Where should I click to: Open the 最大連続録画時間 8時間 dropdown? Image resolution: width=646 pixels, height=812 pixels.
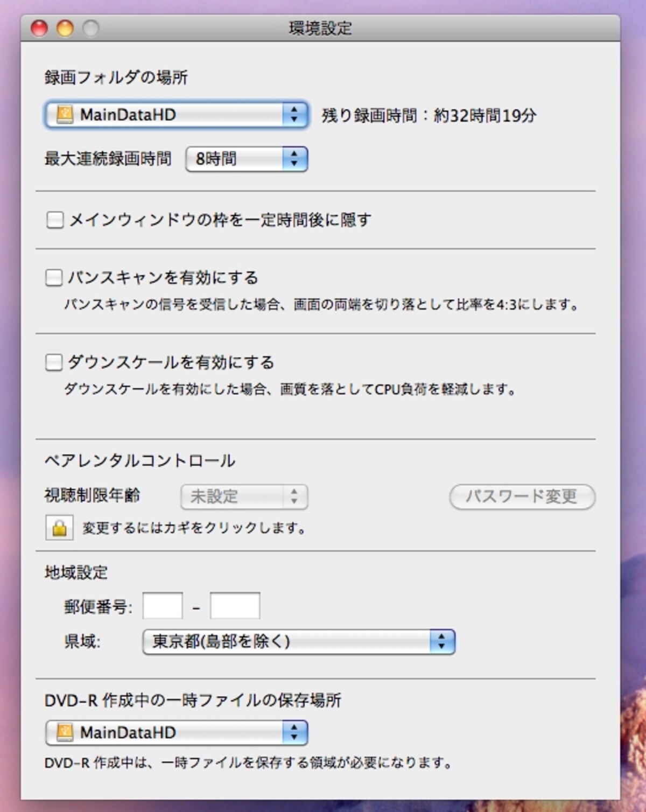(x=247, y=159)
